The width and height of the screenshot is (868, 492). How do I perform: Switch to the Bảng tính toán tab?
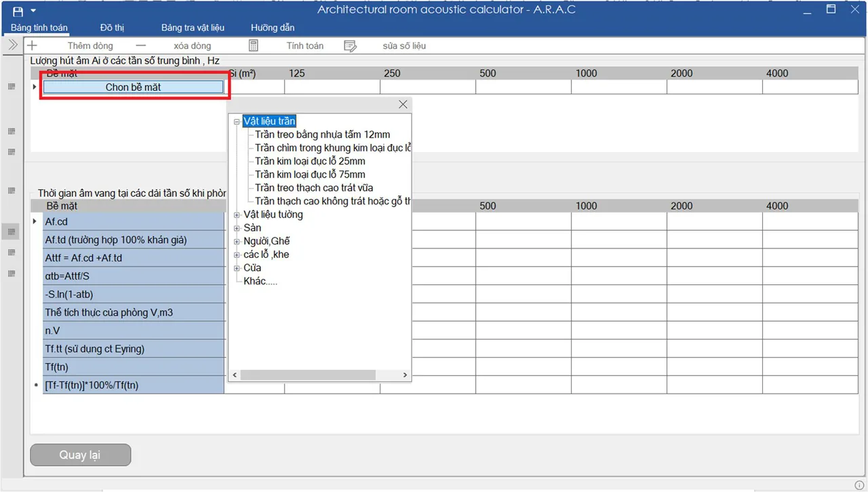point(39,28)
